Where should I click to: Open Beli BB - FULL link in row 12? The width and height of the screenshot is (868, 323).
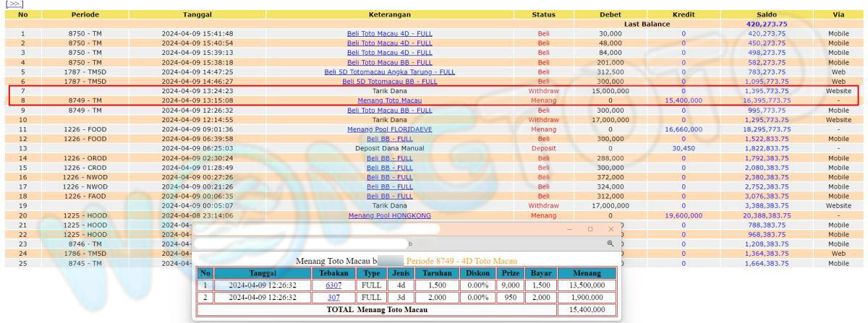point(389,139)
